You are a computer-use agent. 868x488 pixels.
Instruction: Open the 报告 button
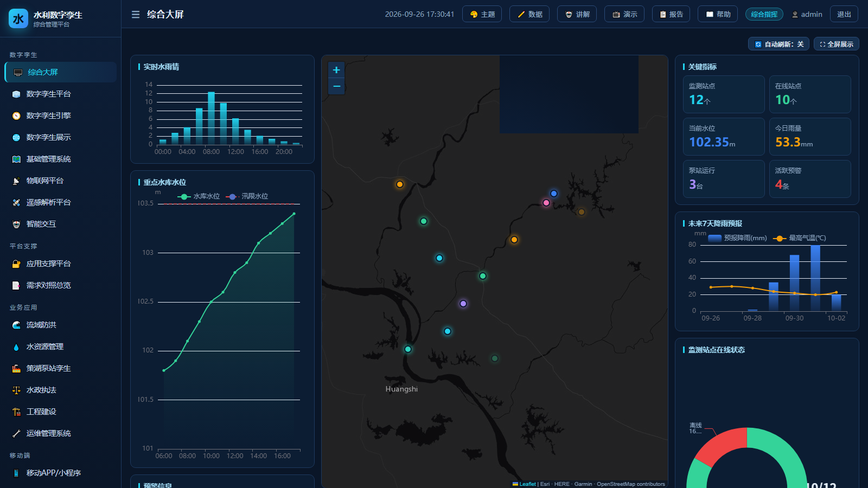tap(671, 14)
